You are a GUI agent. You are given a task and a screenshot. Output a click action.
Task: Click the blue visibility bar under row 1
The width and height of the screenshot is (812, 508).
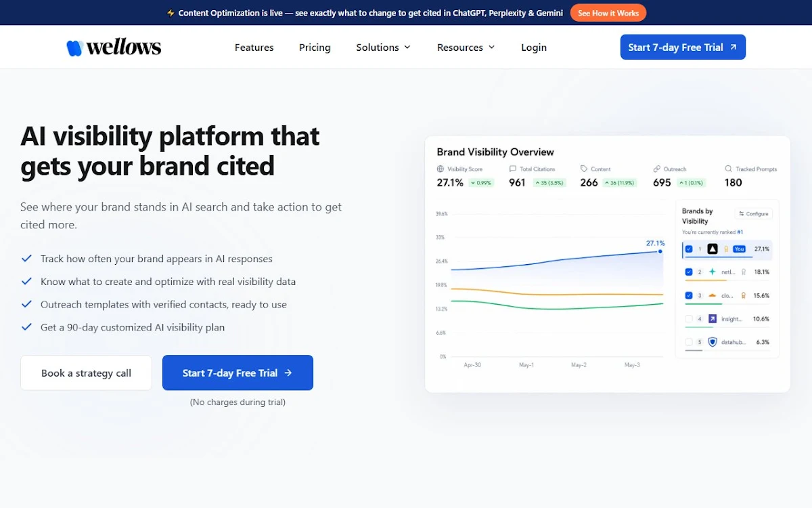719,257
